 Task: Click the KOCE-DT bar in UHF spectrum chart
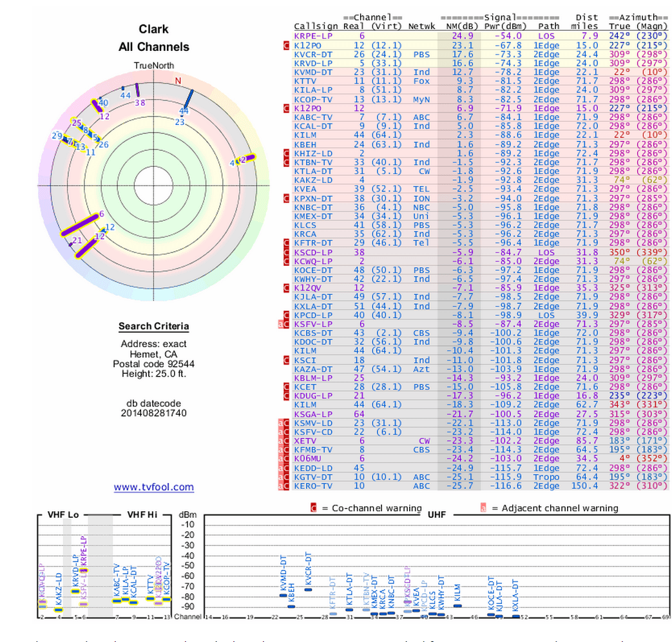[x=491, y=614]
